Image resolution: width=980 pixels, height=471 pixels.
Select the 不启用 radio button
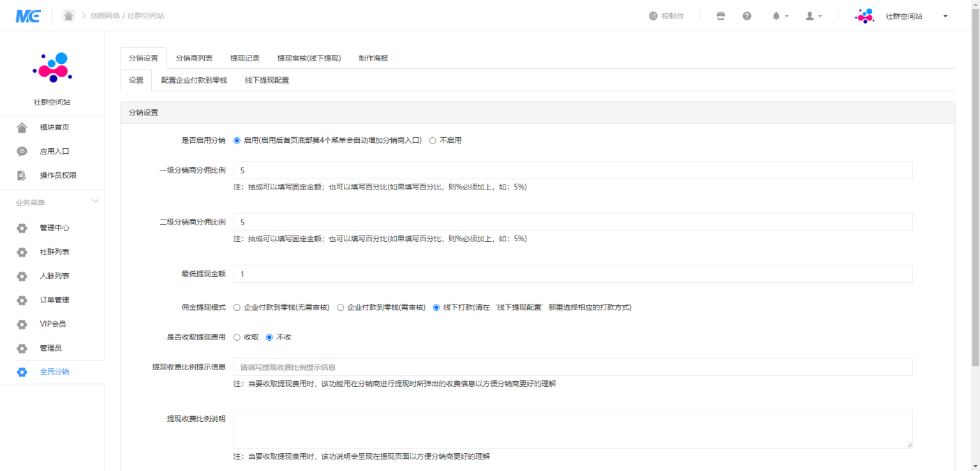433,140
